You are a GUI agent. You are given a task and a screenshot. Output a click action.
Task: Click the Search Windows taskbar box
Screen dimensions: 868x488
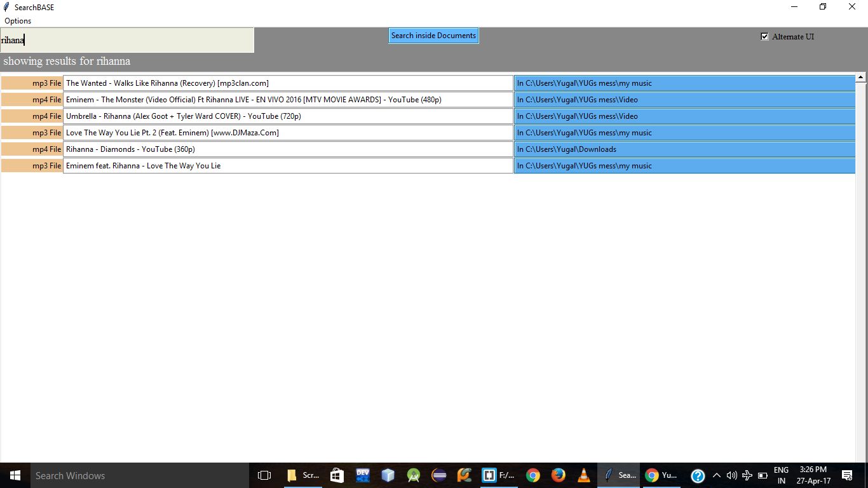(x=140, y=475)
